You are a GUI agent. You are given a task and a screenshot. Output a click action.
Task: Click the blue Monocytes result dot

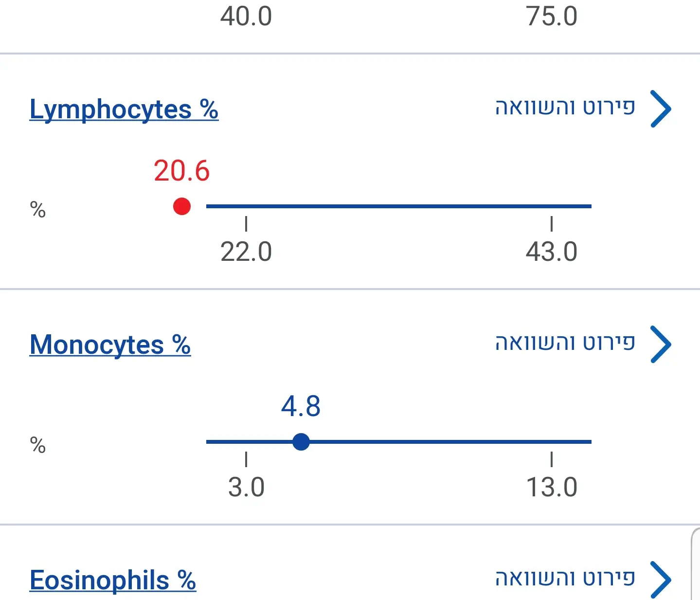301,442
